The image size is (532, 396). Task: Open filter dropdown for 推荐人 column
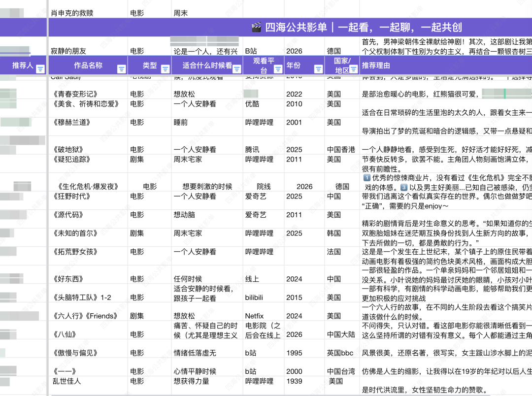40,69
